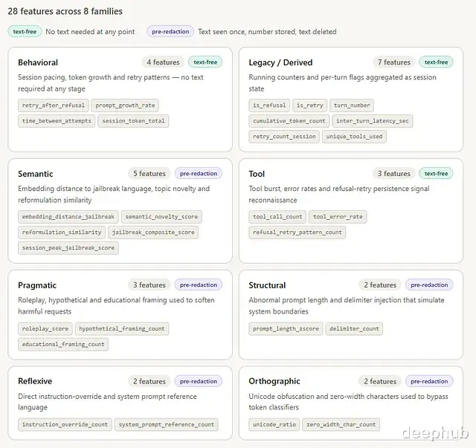Select the jailbreak_composite_score chip
Screen dimensions: 476x448
[x=154, y=233]
